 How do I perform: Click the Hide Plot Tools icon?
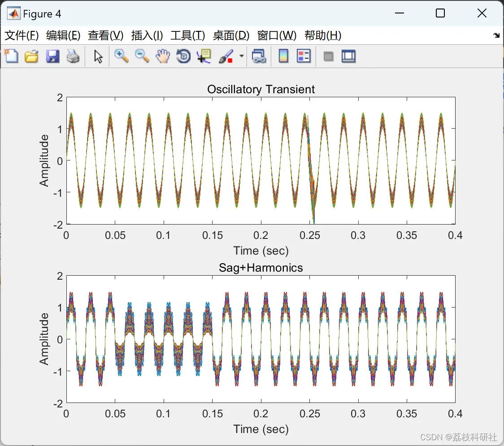point(328,56)
